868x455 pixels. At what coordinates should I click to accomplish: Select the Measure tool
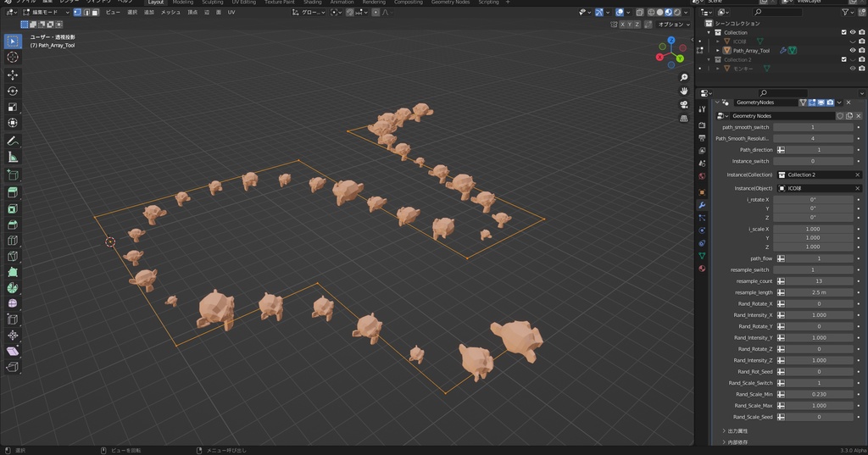tap(13, 158)
